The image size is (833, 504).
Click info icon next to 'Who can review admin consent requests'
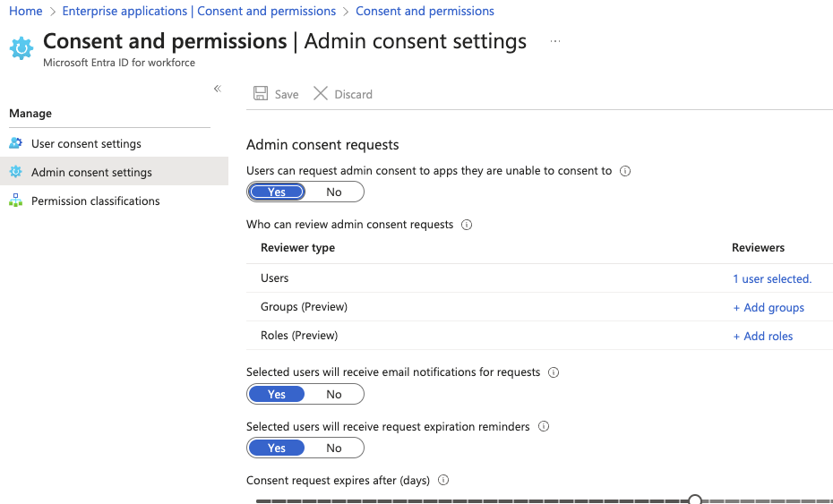(x=467, y=225)
